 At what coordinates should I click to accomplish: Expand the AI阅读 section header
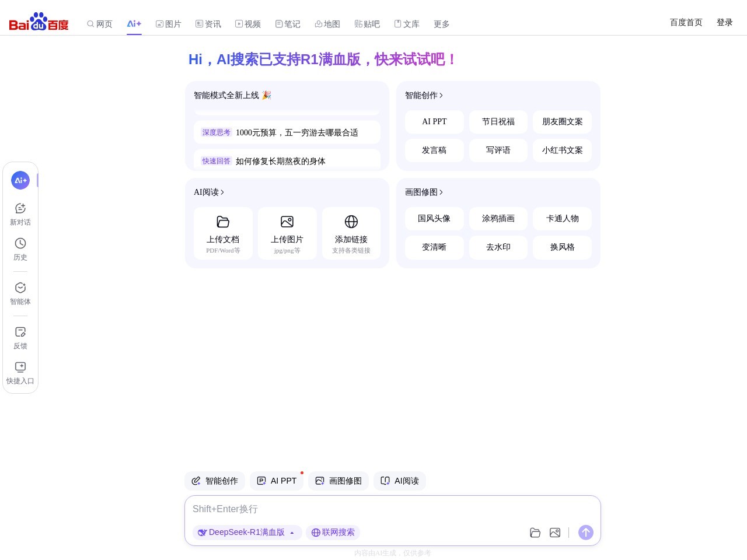click(x=209, y=192)
